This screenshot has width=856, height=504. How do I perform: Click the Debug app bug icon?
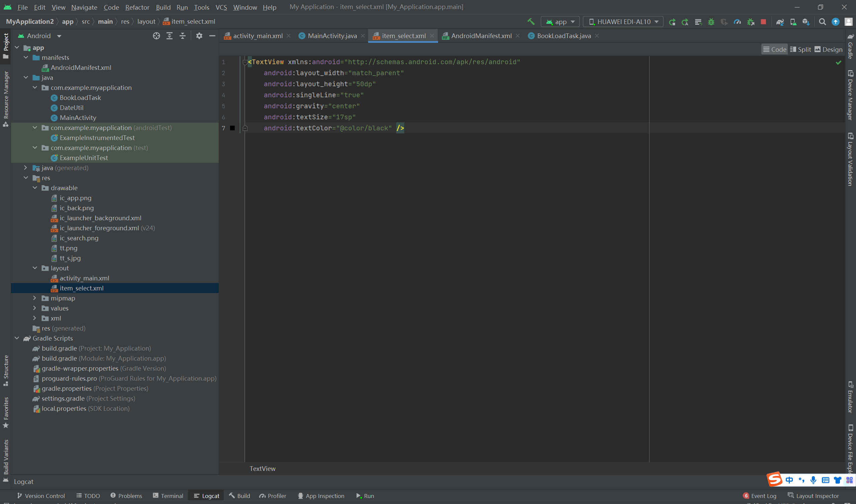(711, 22)
